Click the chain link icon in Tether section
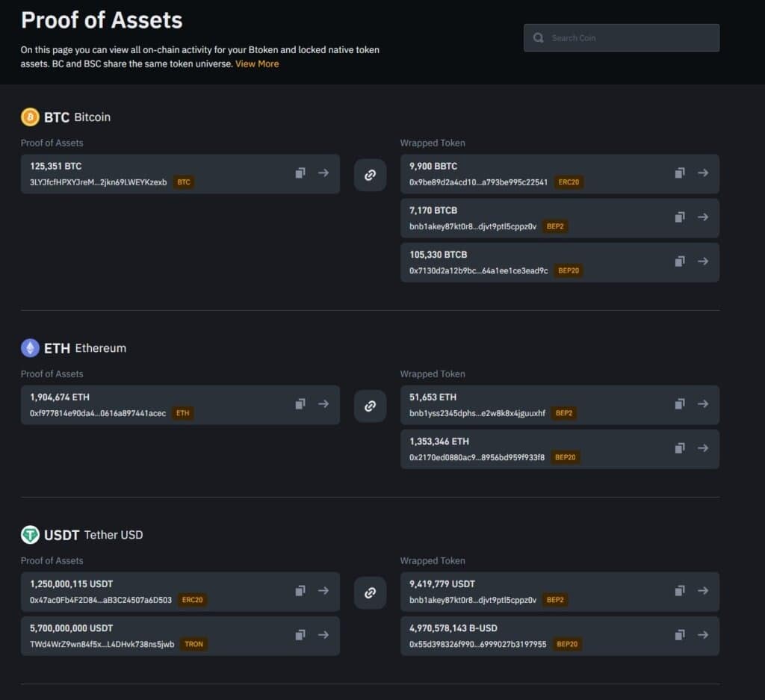Image resolution: width=765 pixels, height=700 pixels. pos(370,592)
